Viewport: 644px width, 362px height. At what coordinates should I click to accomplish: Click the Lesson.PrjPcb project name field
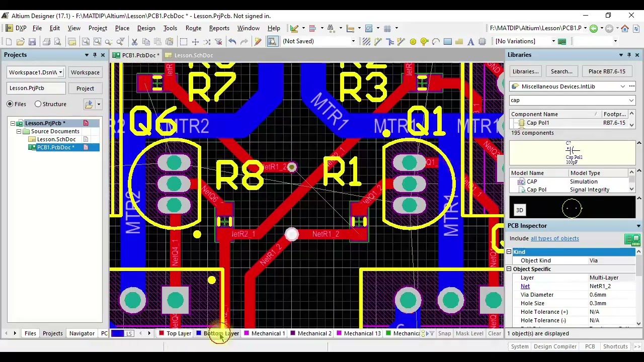point(36,88)
